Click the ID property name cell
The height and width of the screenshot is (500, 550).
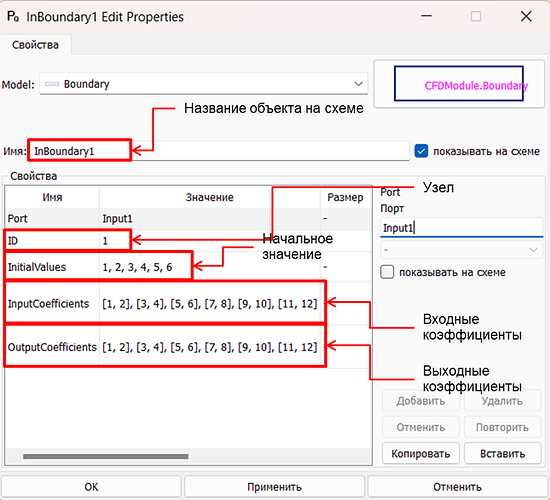[x=53, y=241]
